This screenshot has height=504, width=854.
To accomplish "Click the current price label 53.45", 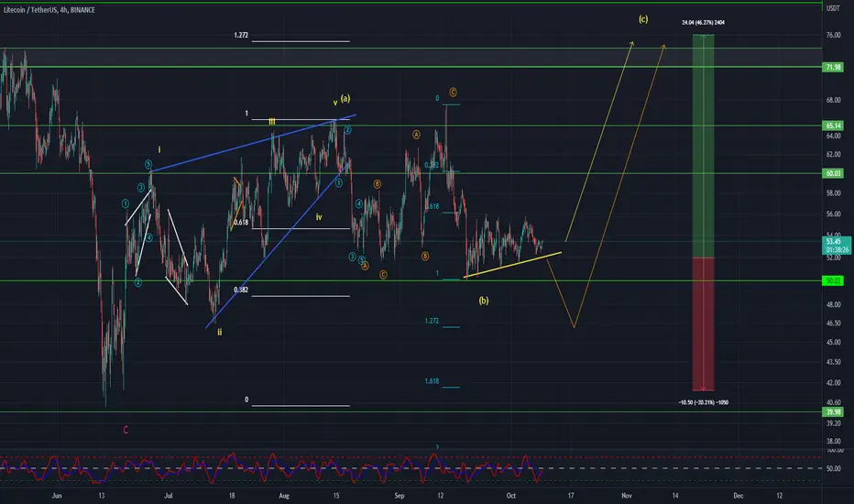I will [x=833, y=241].
